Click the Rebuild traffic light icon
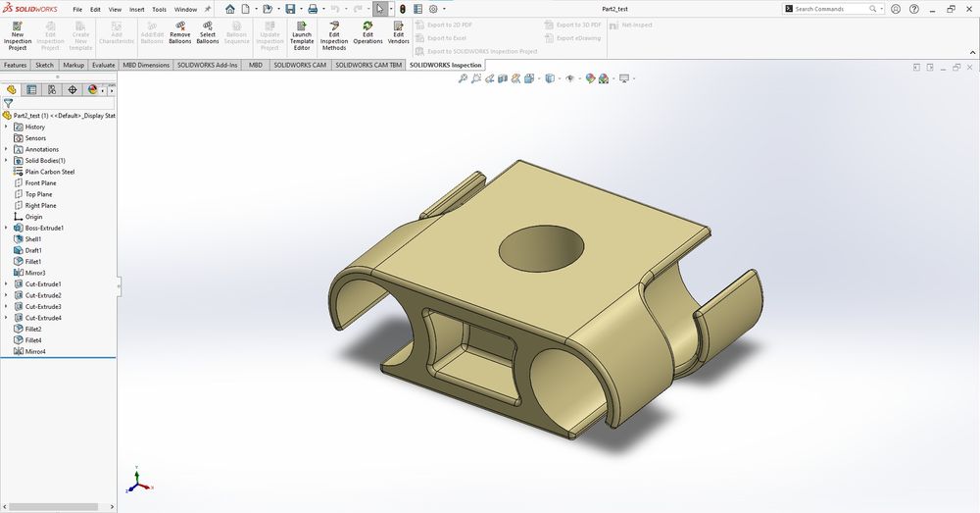The width and height of the screenshot is (980, 513). 403,9
